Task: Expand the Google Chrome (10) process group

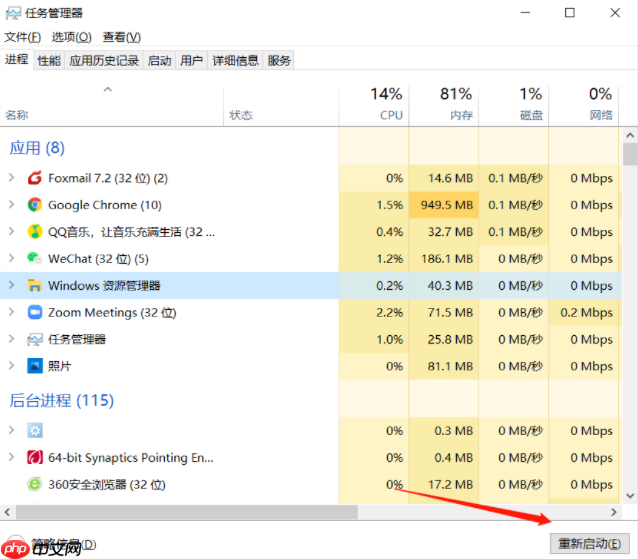Action: [11, 204]
